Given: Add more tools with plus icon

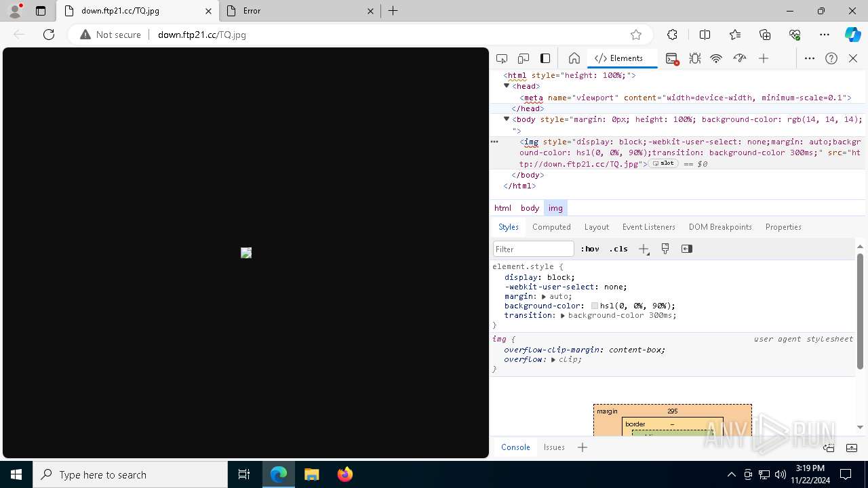Looking at the screenshot, I should [x=764, y=58].
